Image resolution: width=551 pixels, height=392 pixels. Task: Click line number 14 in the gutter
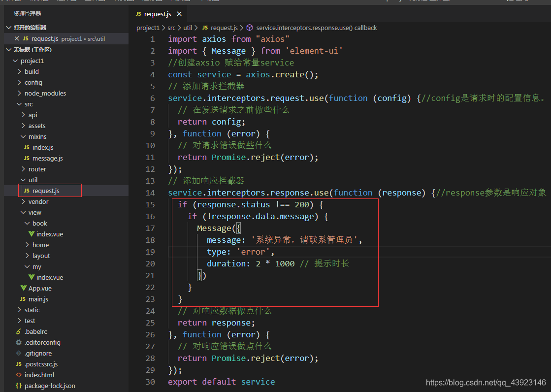click(150, 193)
